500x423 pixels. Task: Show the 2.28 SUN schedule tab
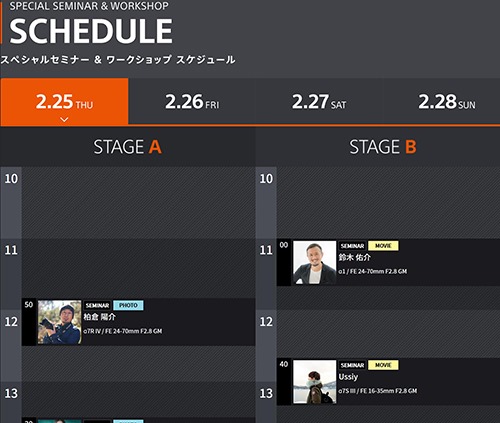[x=447, y=101]
